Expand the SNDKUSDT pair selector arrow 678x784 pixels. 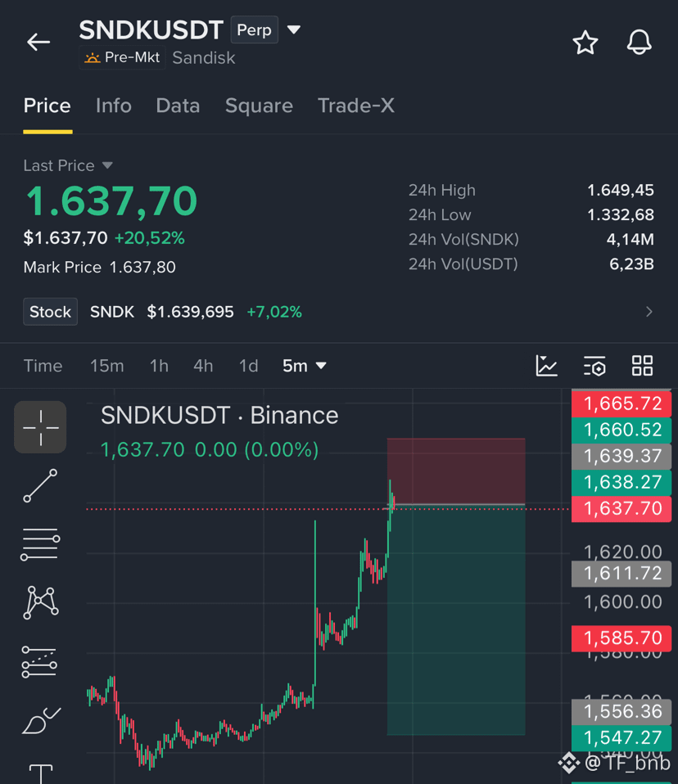294,30
